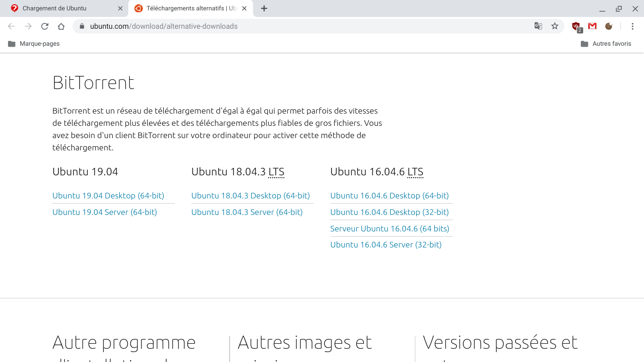Click LTS abbreviation beside Ubuntu 16.04.6
The image size is (644, 362).
coord(415,172)
